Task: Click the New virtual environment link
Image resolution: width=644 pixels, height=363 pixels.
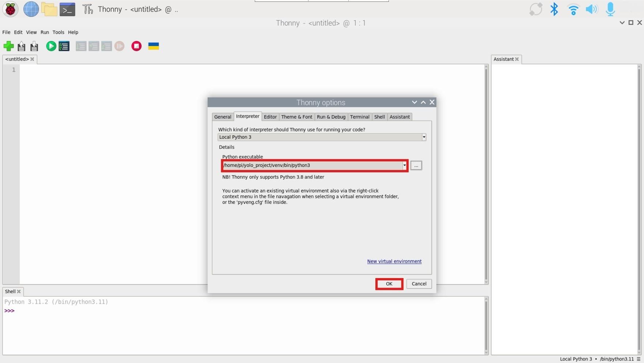Action: [394, 261]
